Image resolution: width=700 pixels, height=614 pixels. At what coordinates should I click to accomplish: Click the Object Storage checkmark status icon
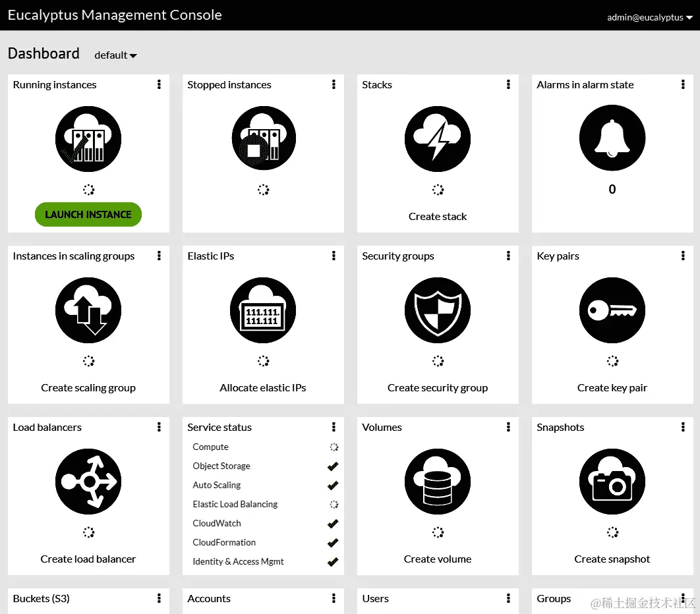coord(333,466)
